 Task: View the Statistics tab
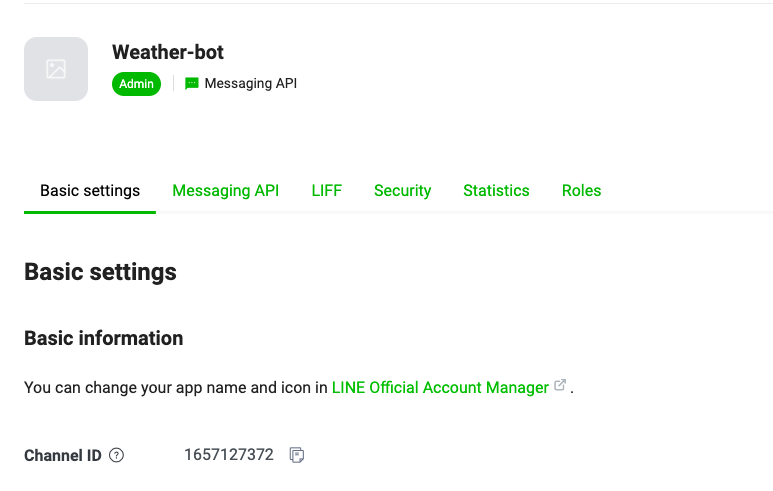pos(496,191)
